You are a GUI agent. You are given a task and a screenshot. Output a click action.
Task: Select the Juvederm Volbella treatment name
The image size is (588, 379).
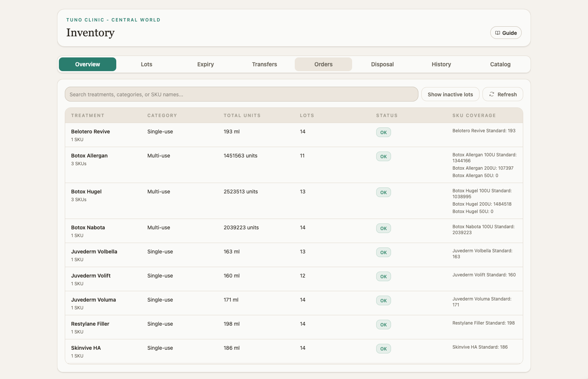point(94,252)
